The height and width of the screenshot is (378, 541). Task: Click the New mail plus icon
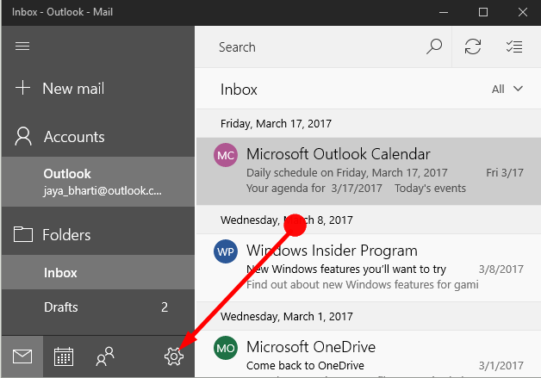point(23,88)
